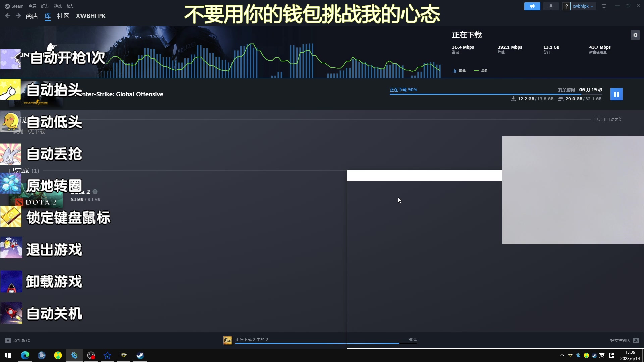644x362 pixels.
Task: Click the 13.1 GB total value
Action: [551, 47]
